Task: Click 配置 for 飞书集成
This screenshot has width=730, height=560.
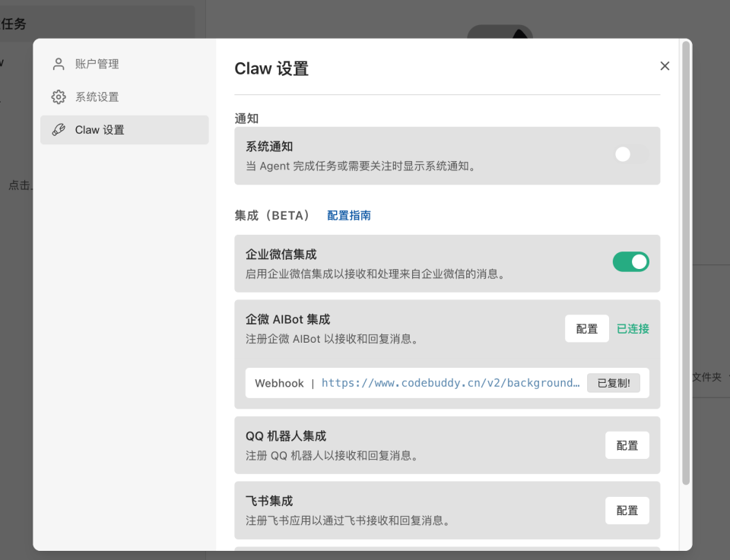Action: tap(627, 511)
